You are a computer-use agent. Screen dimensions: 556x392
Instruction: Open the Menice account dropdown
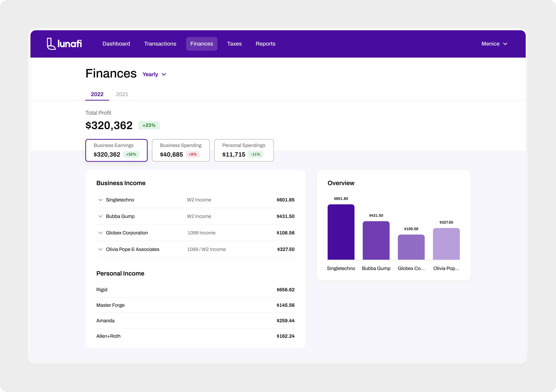pyautogui.click(x=494, y=44)
